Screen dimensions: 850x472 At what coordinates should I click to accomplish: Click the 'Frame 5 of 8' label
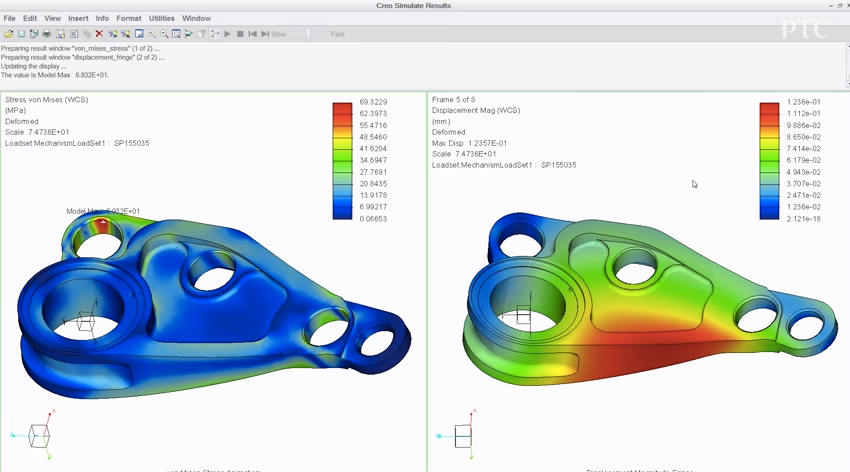(453, 100)
